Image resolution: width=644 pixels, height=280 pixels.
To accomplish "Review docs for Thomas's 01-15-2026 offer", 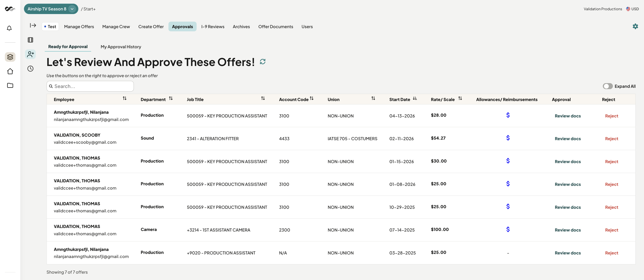I will click(567, 161).
